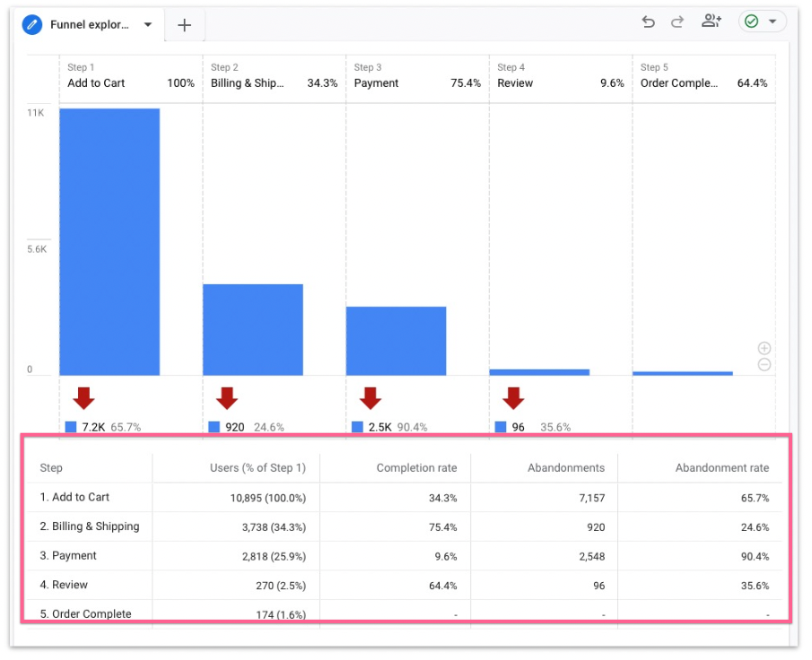This screenshot has height=660, width=812.
Task: Click the undo arrow icon
Action: (648, 22)
